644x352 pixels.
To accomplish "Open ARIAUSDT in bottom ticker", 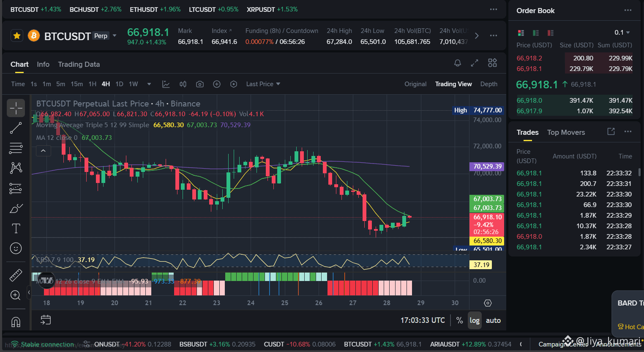I will coord(471,344).
